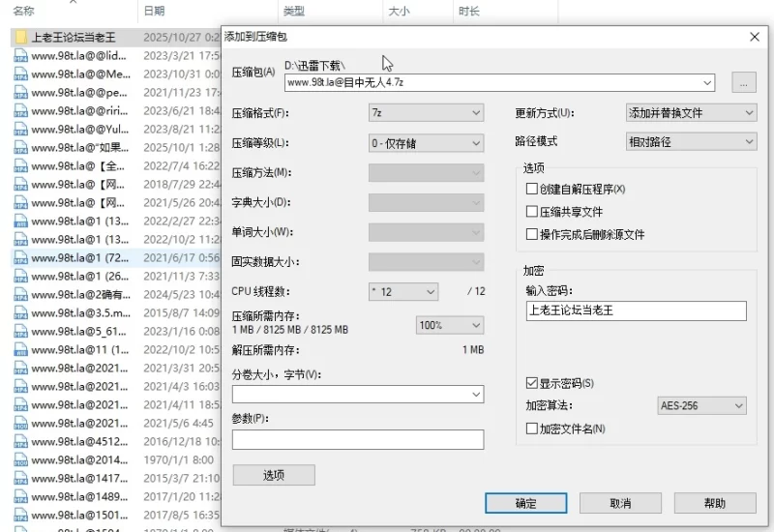Viewport: 774px width, 532px height.
Task: Check 操作完成后删除源文件 option
Action: point(531,234)
